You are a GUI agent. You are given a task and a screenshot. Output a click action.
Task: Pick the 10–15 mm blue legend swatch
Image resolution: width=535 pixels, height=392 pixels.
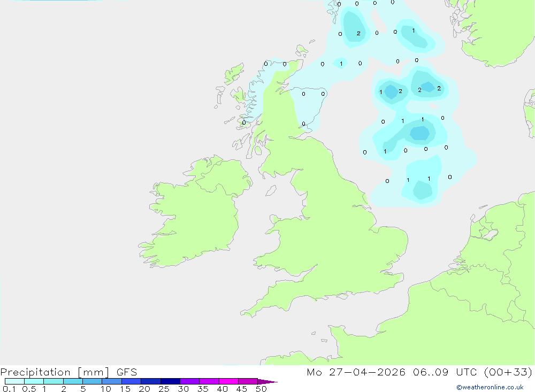click(x=112, y=381)
